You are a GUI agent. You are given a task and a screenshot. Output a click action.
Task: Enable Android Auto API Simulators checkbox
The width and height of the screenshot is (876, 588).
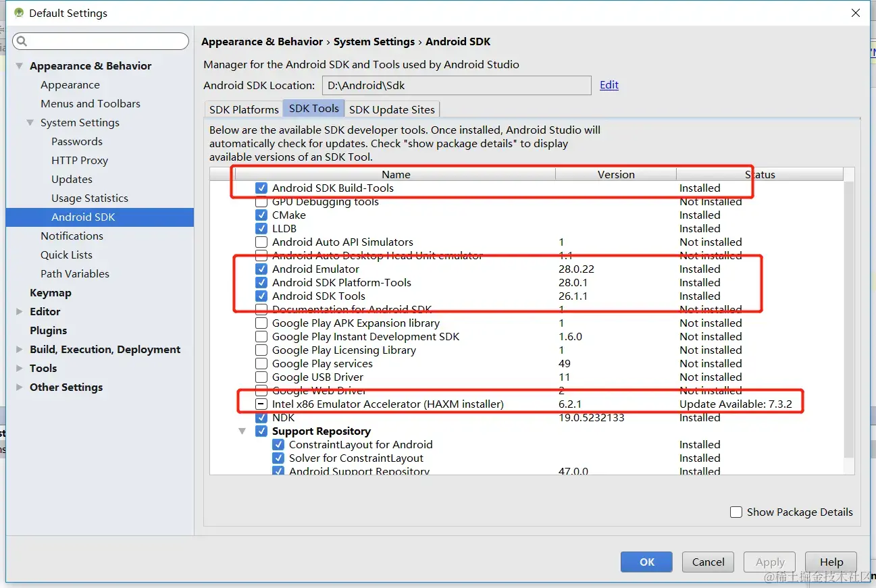coord(261,242)
